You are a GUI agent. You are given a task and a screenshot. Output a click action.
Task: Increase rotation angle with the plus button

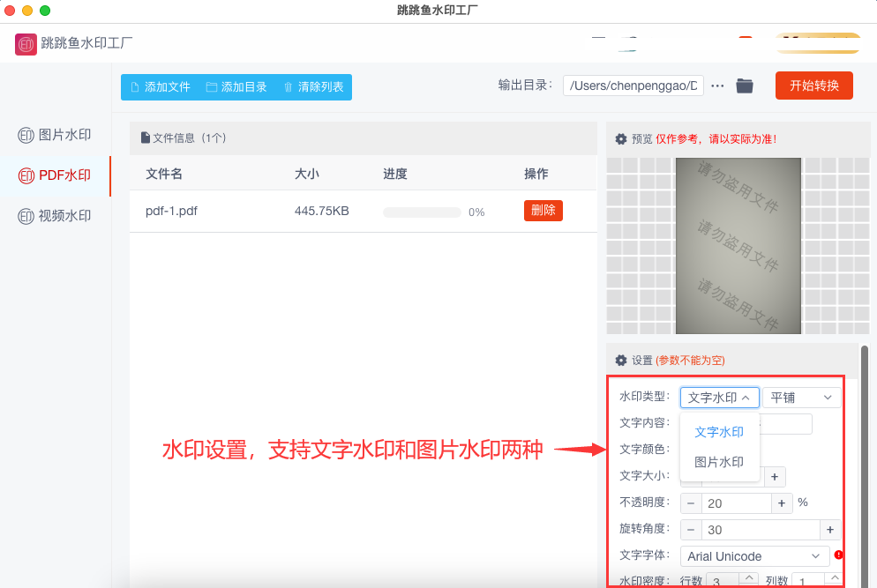click(x=829, y=530)
